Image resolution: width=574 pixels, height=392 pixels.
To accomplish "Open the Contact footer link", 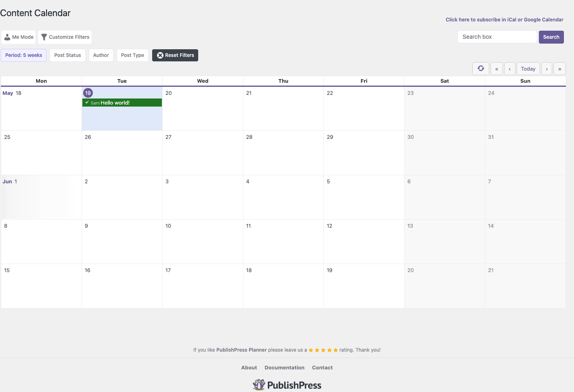I will pyautogui.click(x=322, y=367).
